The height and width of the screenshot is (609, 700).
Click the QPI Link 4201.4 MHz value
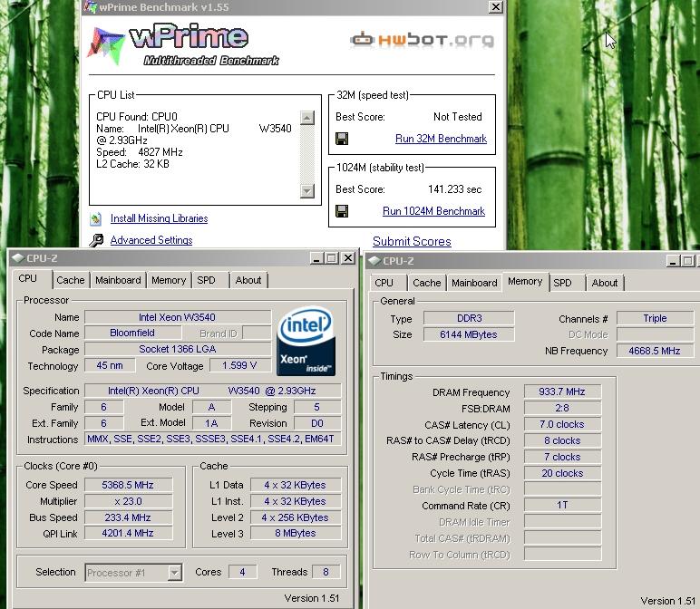(128, 533)
